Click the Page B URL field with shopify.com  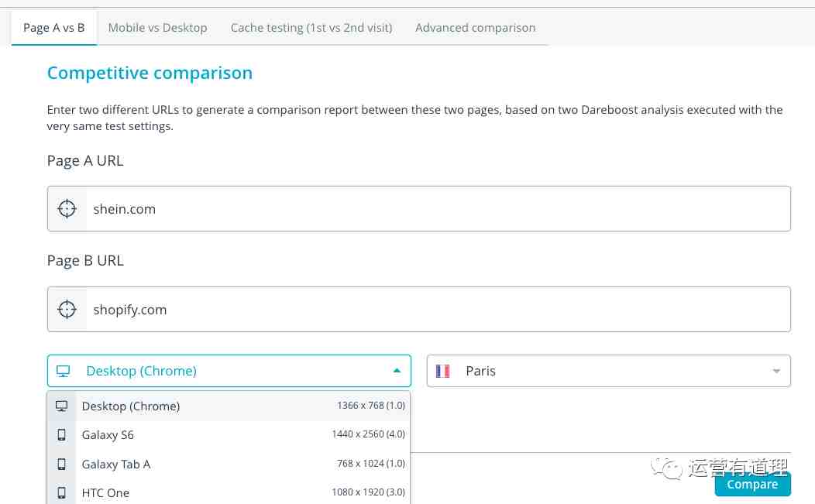click(419, 309)
